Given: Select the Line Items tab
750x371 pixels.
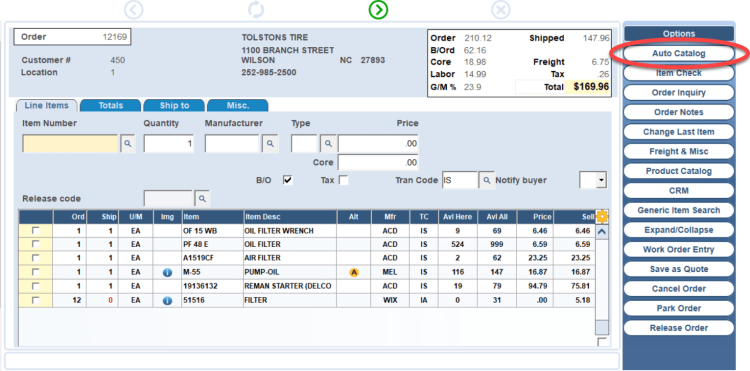Looking at the screenshot, I should [46, 106].
